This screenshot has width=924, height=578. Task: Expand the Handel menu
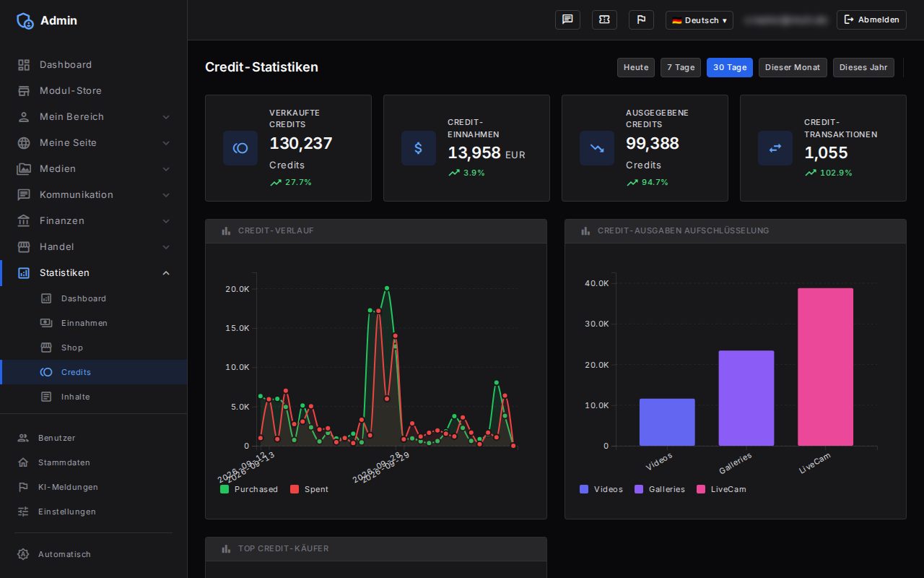94,247
